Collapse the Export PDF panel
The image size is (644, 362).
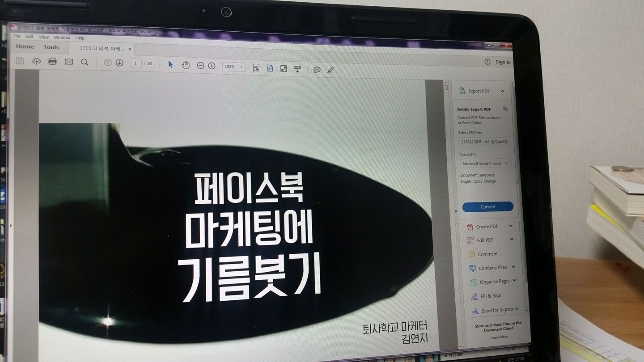tap(502, 91)
